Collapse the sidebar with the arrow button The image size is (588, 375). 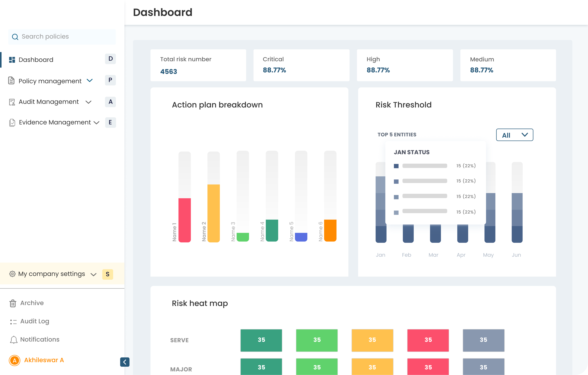coord(125,362)
